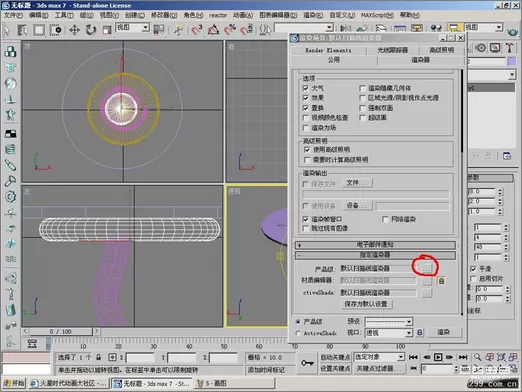The width and height of the screenshot is (522, 392).
Task: Click the 设备... device button
Action: click(x=357, y=206)
